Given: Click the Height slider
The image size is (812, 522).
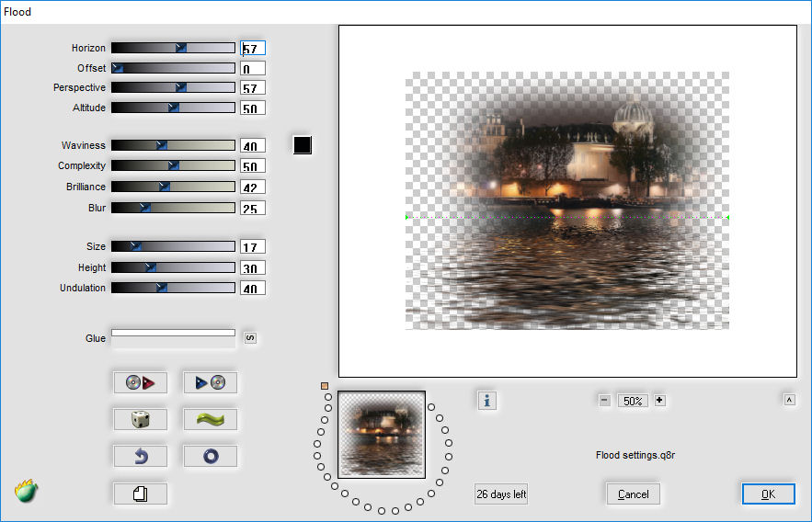Looking at the screenshot, I should point(174,267).
